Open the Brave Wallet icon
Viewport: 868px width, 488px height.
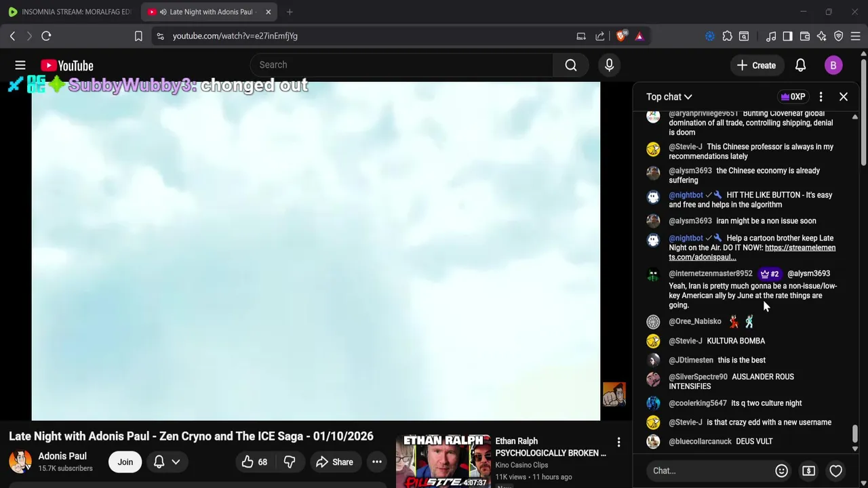tap(805, 36)
